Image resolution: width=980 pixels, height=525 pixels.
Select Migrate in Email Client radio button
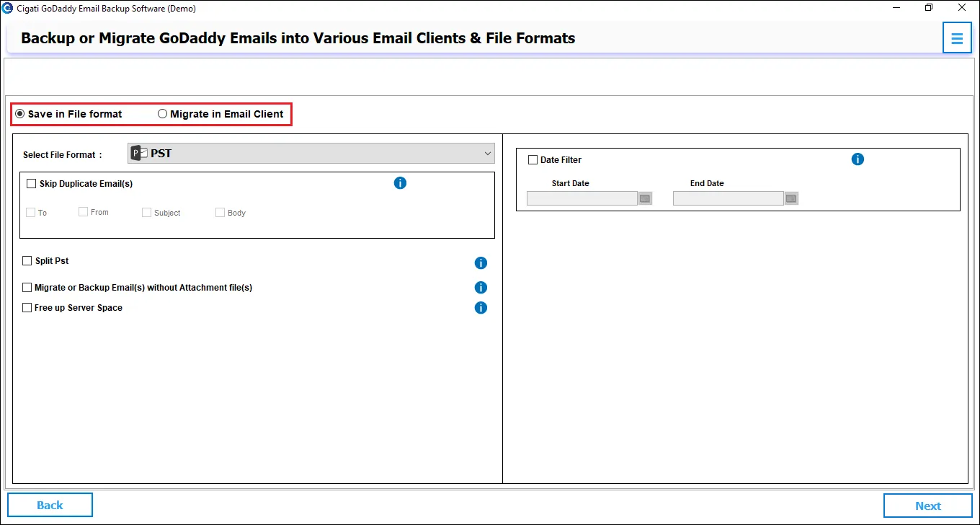click(x=162, y=114)
